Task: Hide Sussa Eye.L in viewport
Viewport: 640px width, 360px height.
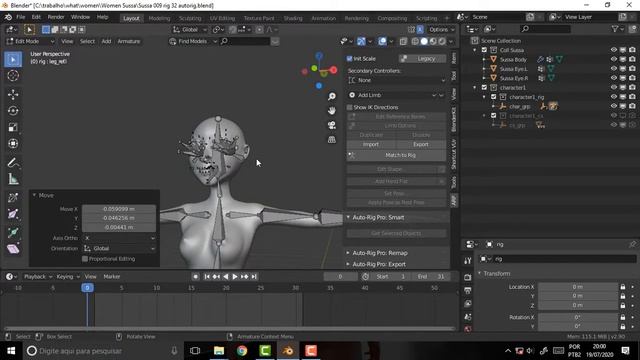Action: tap(613, 69)
